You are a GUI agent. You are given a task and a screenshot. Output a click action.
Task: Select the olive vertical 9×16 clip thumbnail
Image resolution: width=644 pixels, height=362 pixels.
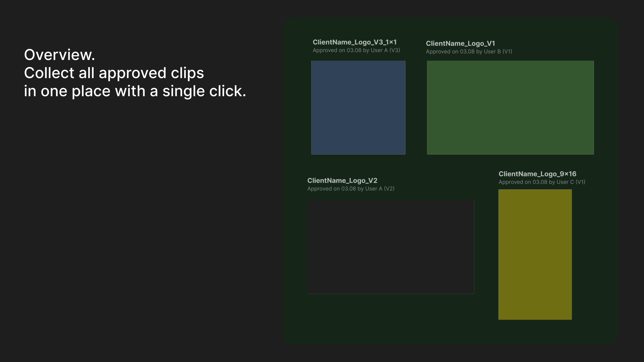535,254
